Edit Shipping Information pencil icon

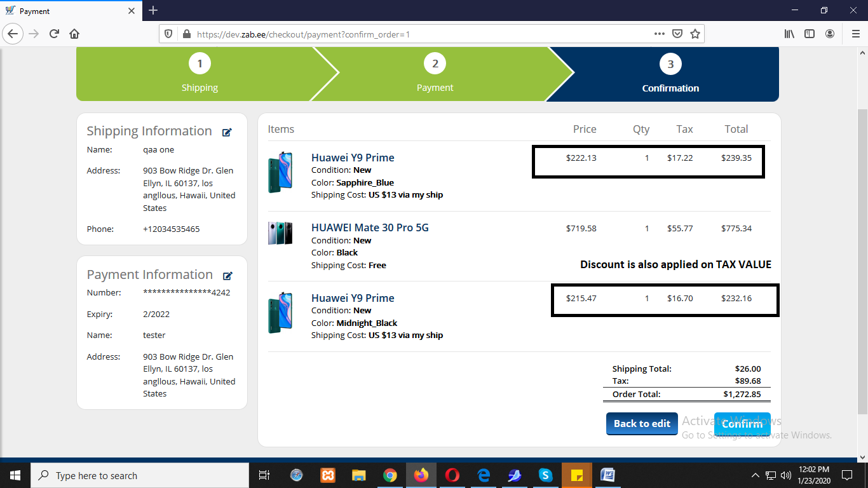pos(227,132)
